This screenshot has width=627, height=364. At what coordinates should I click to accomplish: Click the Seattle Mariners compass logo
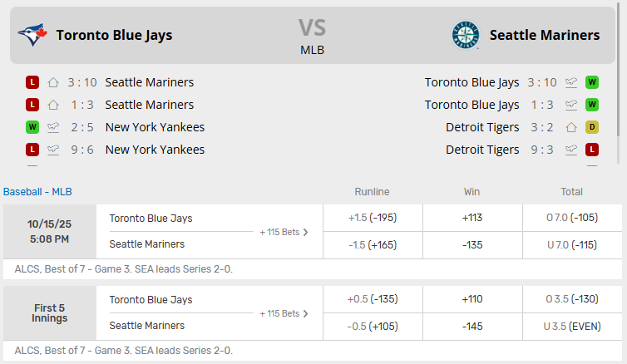pos(465,35)
